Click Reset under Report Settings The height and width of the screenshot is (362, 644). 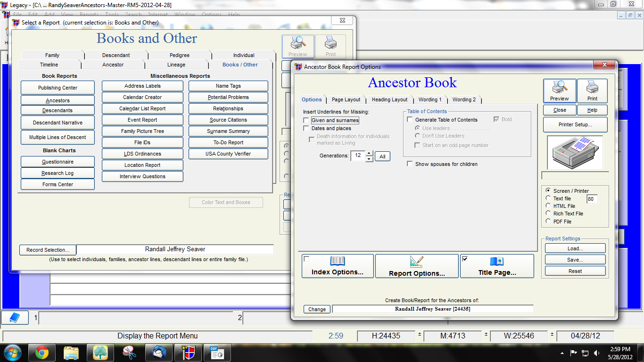pos(575,271)
